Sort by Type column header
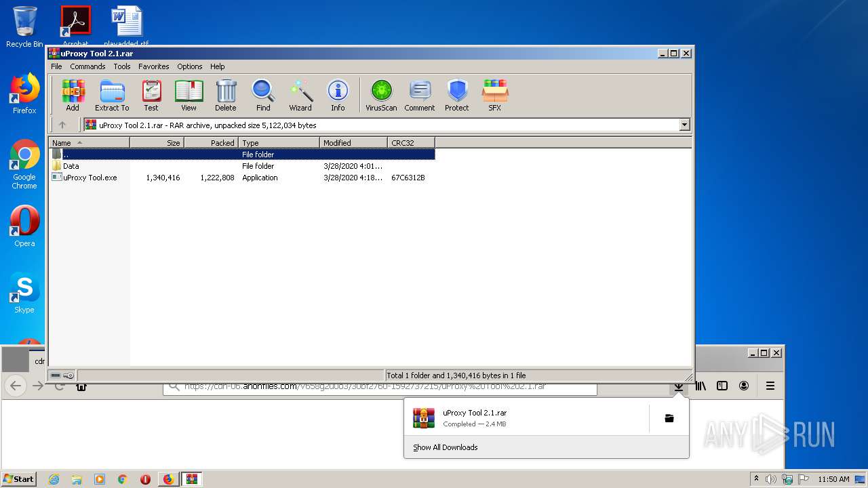Screen dimensions: 868x488 pyautogui.click(x=279, y=142)
